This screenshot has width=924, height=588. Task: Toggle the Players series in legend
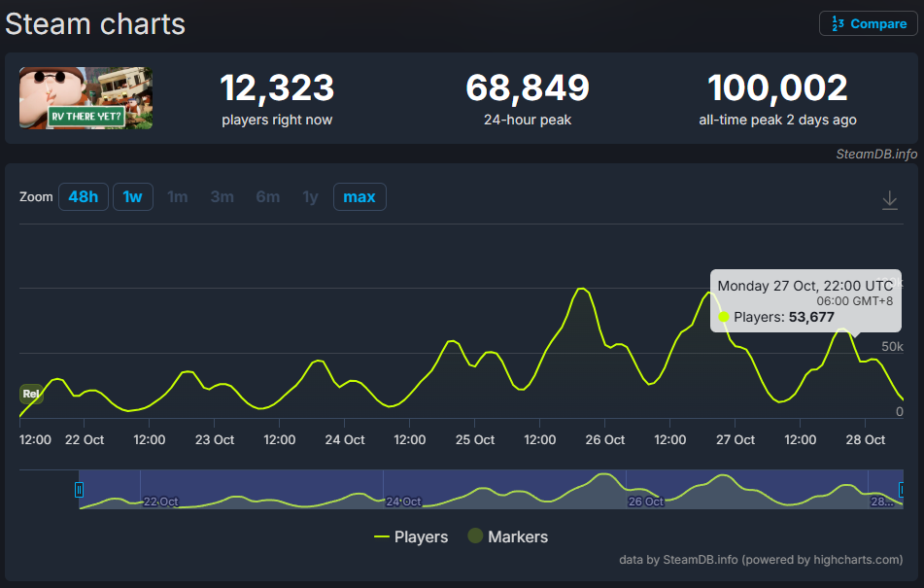[x=411, y=536]
